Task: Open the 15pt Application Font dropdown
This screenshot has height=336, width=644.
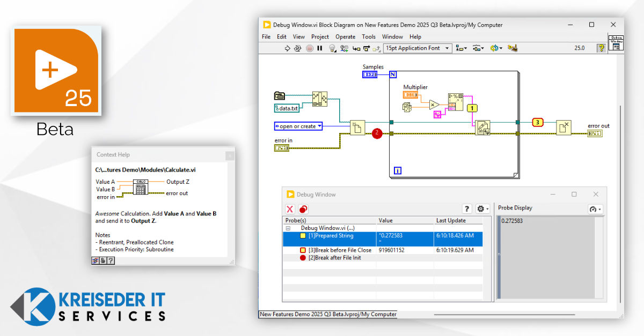Action: click(416, 48)
